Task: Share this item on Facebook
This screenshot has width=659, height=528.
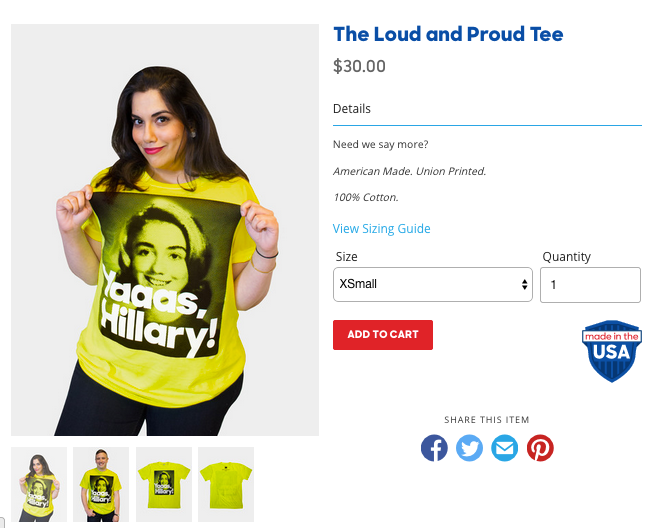Action: coord(434,448)
